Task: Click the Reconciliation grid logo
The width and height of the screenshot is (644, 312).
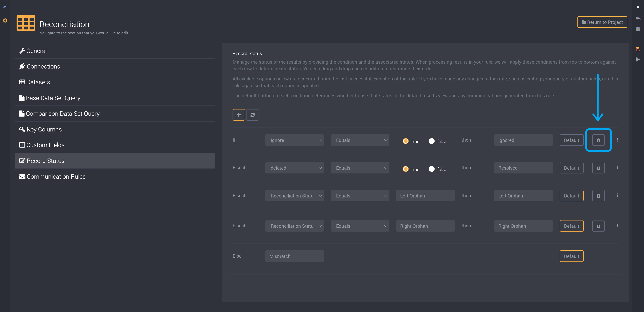Action: pos(26,23)
